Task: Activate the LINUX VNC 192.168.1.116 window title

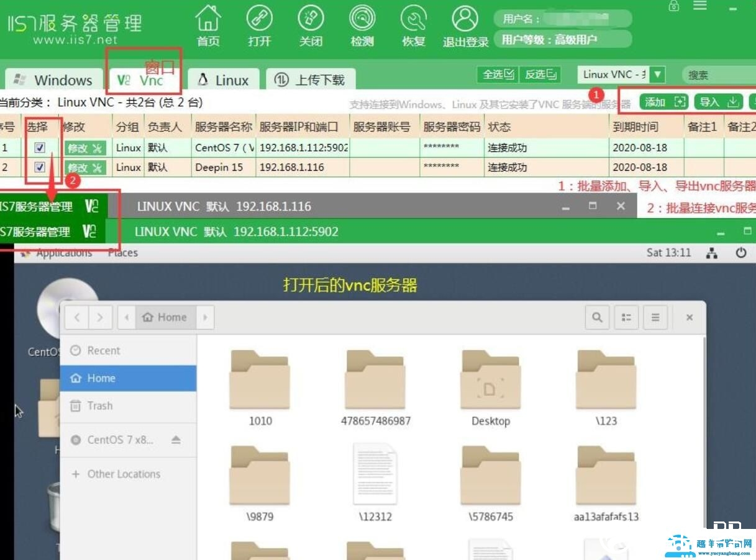Action: [x=224, y=206]
